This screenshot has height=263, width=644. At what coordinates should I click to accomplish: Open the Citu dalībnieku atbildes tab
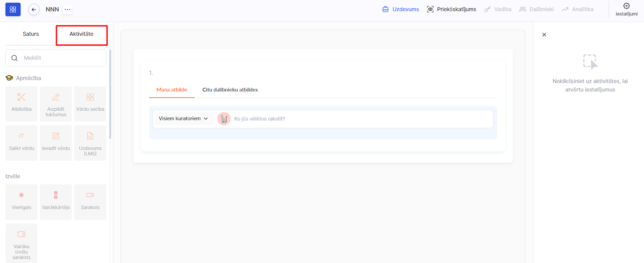coord(230,90)
